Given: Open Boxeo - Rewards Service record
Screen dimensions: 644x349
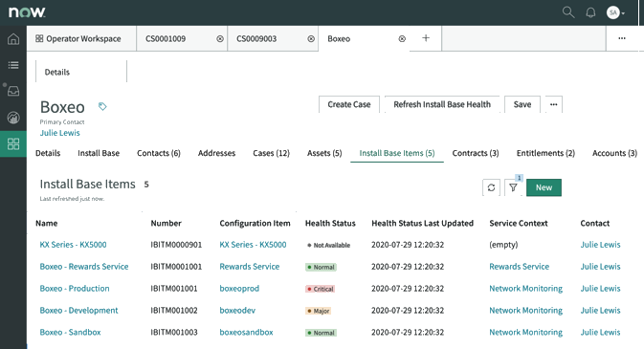Looking at the screenshot, I should 84,267.
